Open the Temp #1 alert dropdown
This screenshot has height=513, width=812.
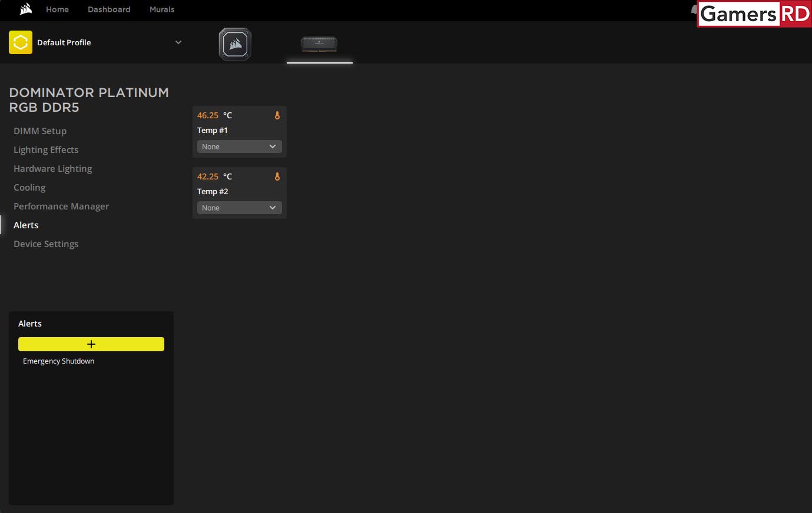tap(240, 146)
